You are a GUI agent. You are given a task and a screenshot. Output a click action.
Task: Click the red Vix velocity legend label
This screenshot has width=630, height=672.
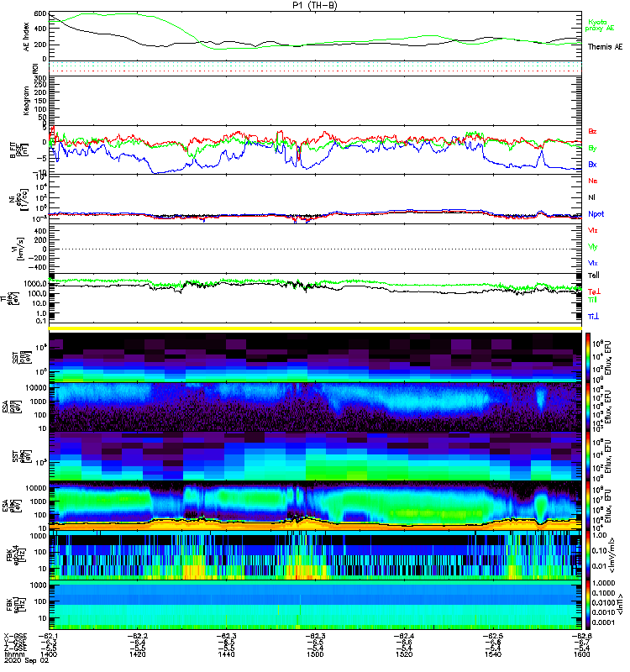point(593,230)
